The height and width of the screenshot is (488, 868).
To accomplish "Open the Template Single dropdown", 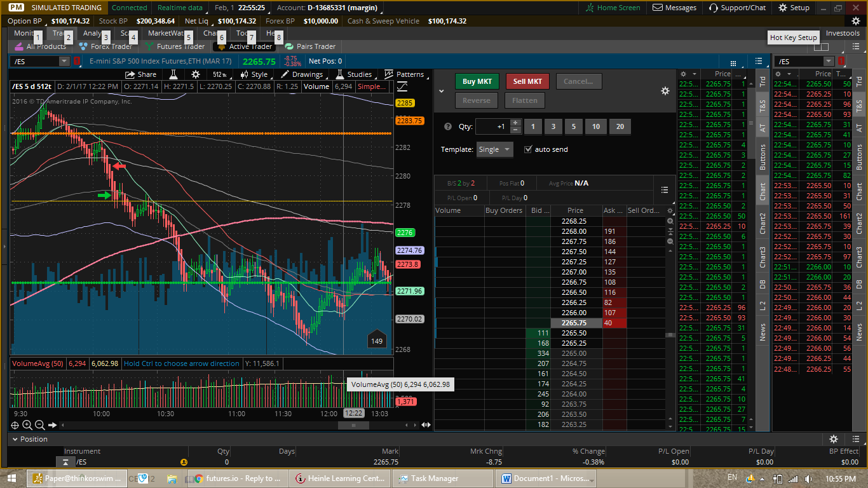I will click(x=495, y=149).
